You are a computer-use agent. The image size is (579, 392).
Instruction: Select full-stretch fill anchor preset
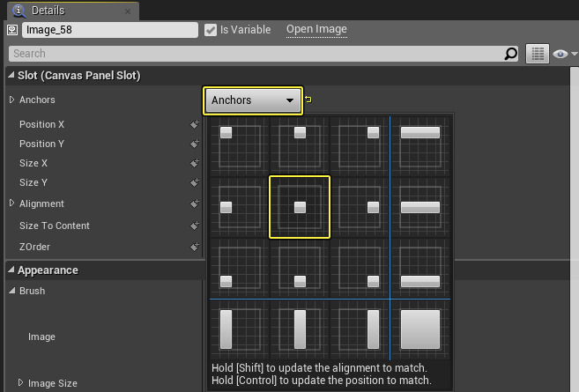[420, 329]
